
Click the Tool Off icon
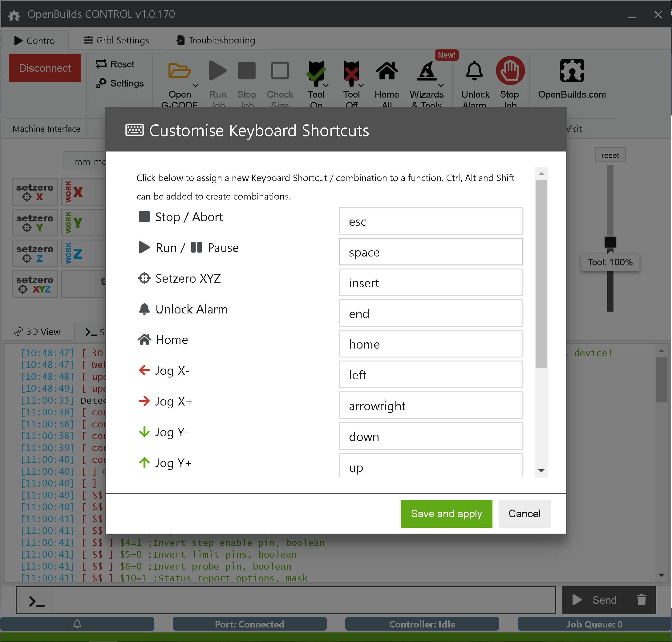click(351, 73)
